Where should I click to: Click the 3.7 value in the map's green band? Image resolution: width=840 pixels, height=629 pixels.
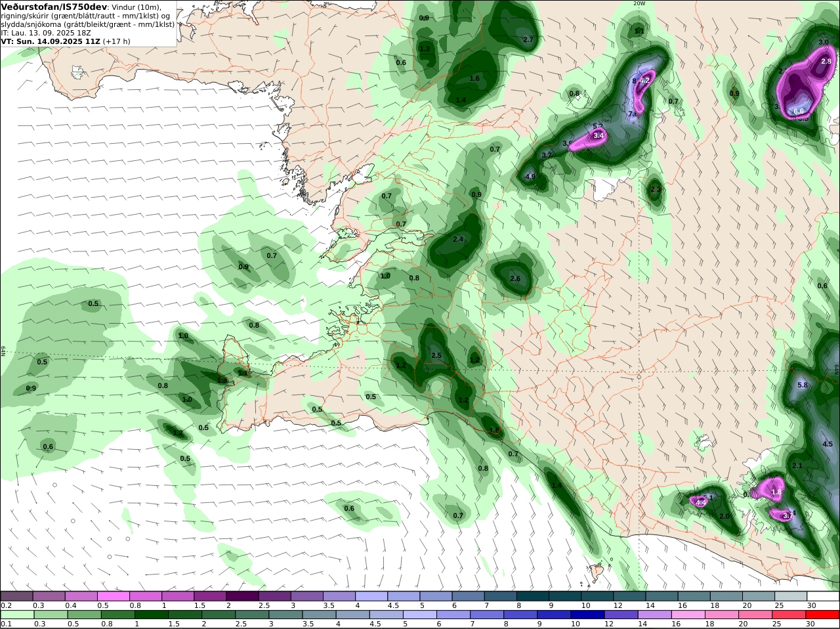click(547, 155)
